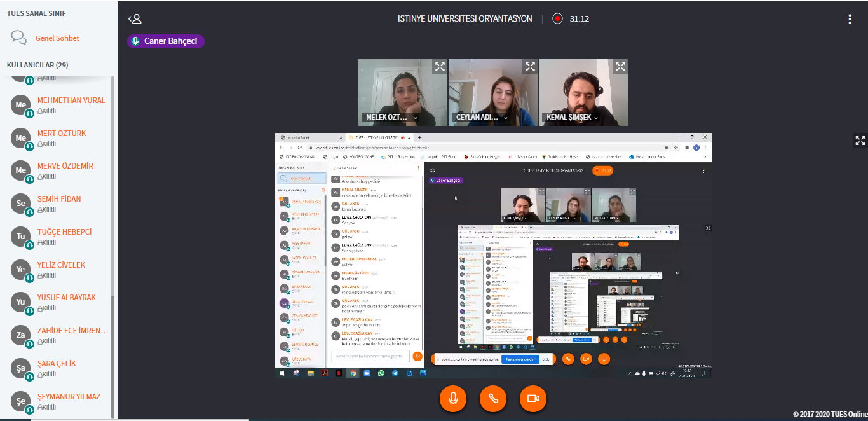The height and width of the screenshot is (421, 868).
Task: Toggle the user list panel icon
Action: click(x=135, y=19)
